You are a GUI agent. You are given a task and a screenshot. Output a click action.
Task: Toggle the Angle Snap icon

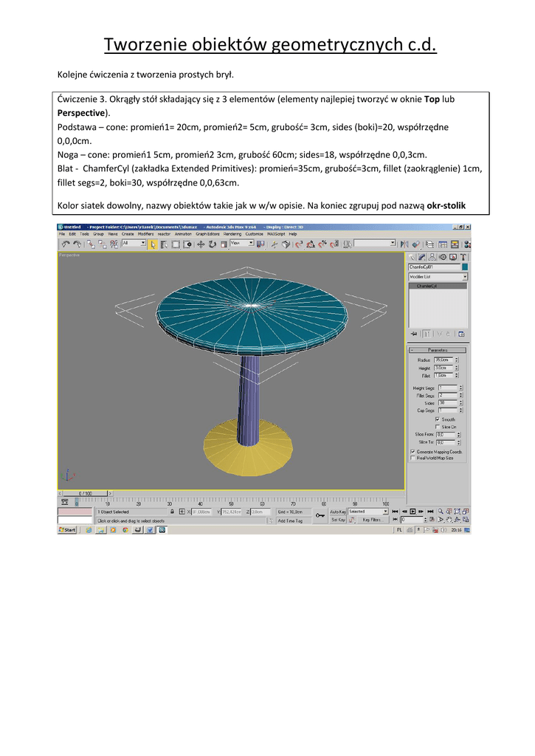[x=311, y=243]
